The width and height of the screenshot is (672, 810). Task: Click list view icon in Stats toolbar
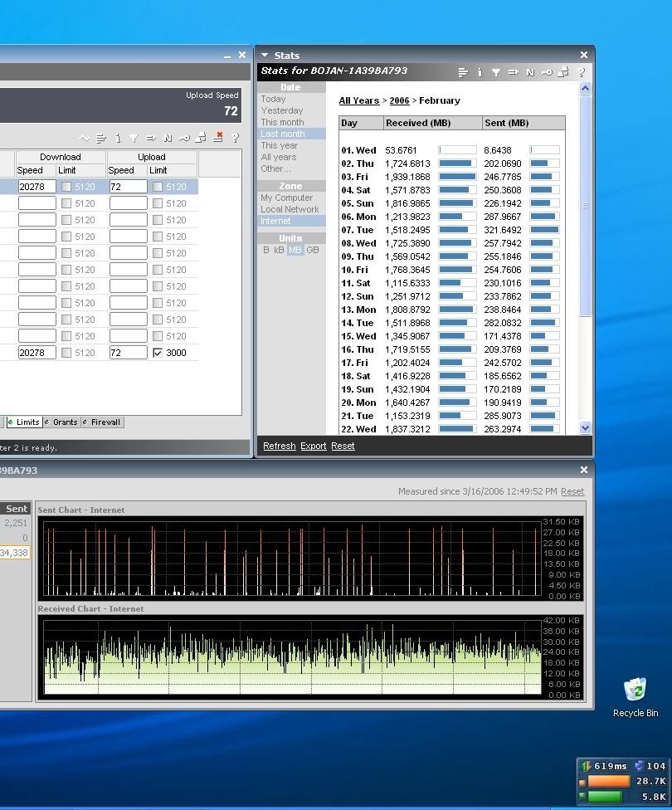(463, 73)
